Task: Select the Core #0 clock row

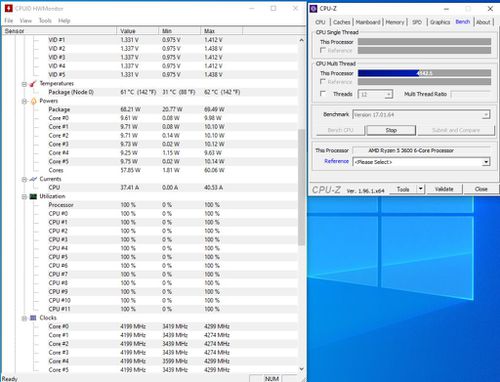Action: pyautogui.click(x=150, y=326)
